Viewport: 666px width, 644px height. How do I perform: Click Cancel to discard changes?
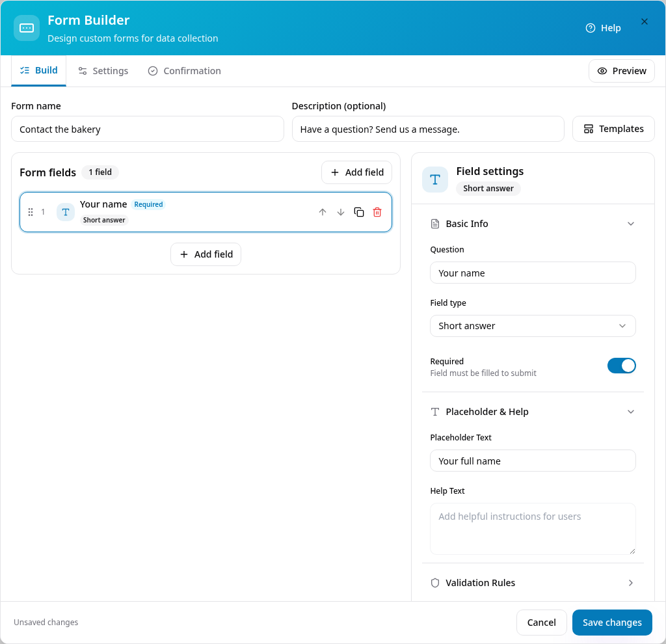point(542,623)
